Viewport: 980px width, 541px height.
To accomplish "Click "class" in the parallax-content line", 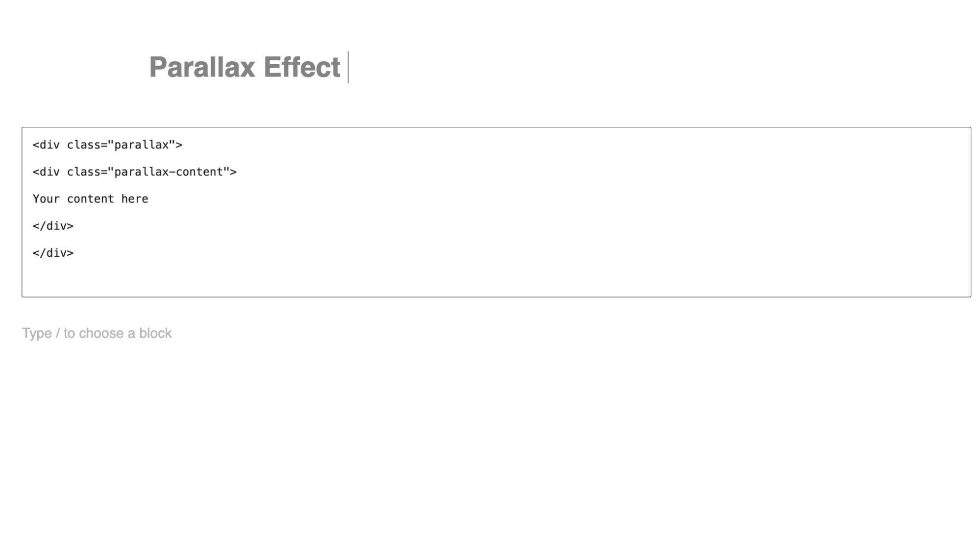I will click(83, 172).
